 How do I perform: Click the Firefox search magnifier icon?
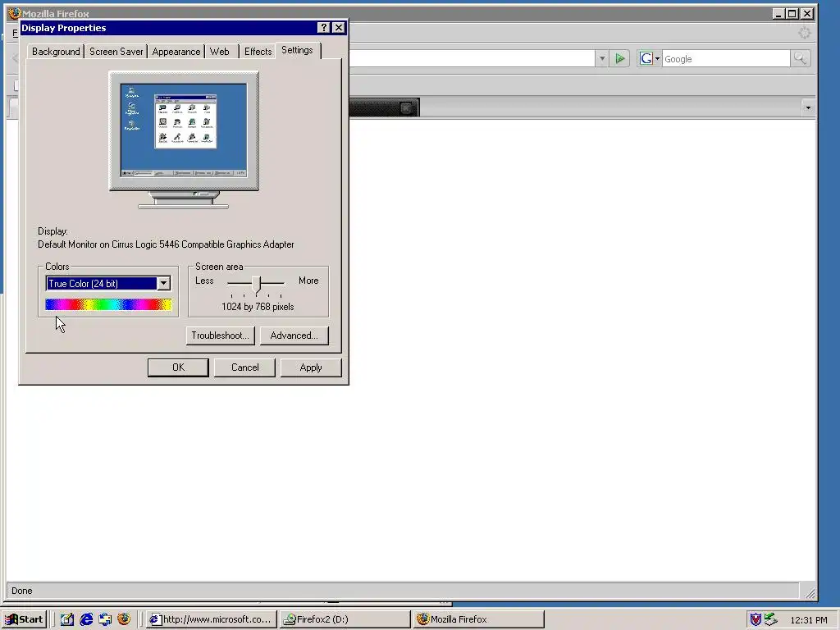pos(800,58)
